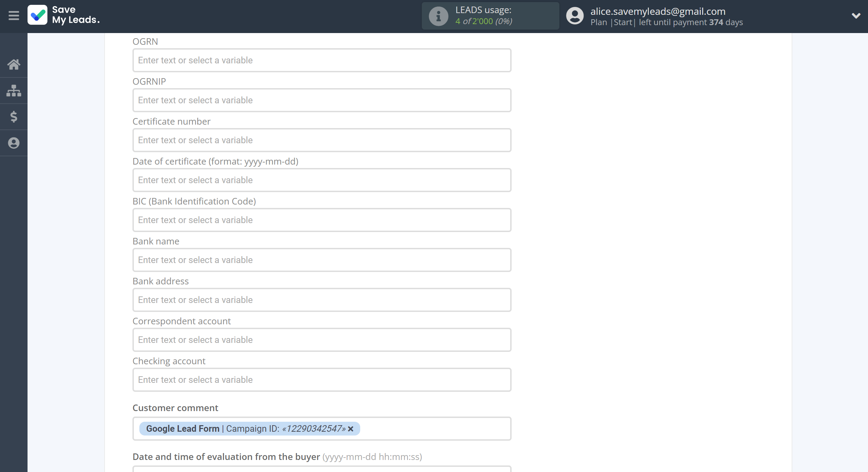Click the Certificate number input field
The width and height of the screenshot is (868, 472).
pos(322,140)
